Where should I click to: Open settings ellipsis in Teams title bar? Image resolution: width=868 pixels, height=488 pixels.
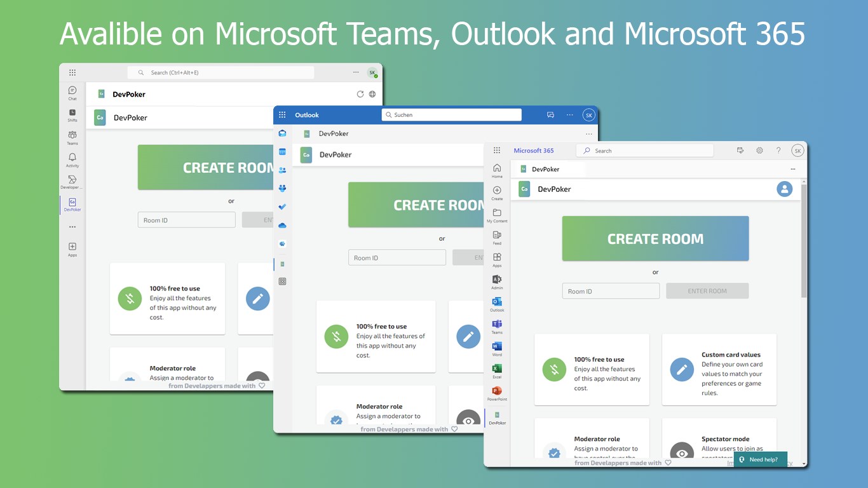356,72
